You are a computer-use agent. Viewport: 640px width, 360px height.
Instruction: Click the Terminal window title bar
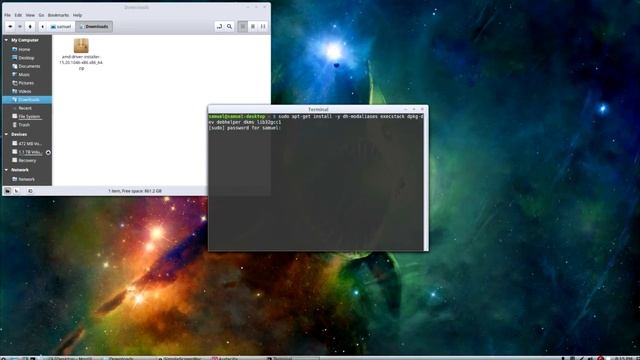tap(318, 109)
